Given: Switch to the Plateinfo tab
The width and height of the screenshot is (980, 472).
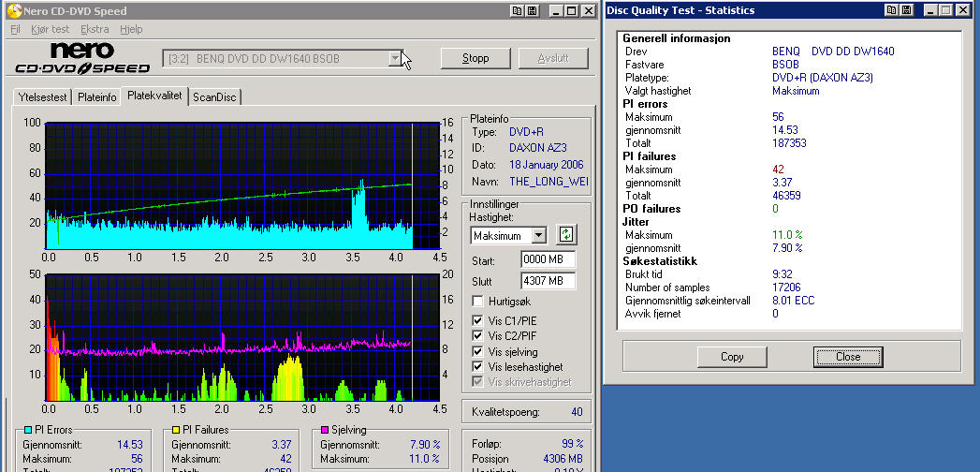Looking at the screenshot, I should click(96, 97).
